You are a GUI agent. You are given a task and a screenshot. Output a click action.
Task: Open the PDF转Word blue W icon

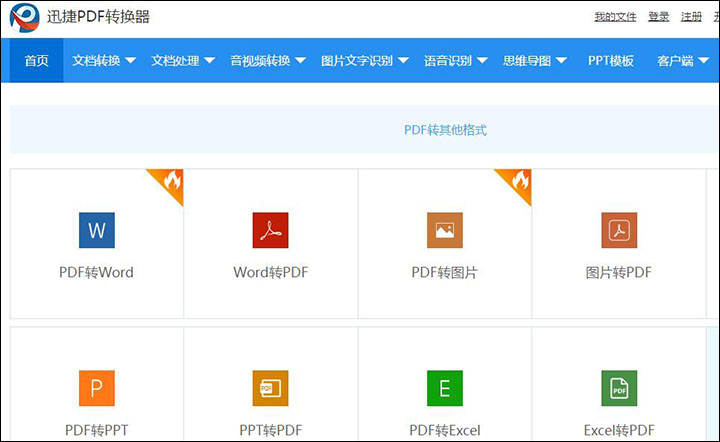pos(97,230)
